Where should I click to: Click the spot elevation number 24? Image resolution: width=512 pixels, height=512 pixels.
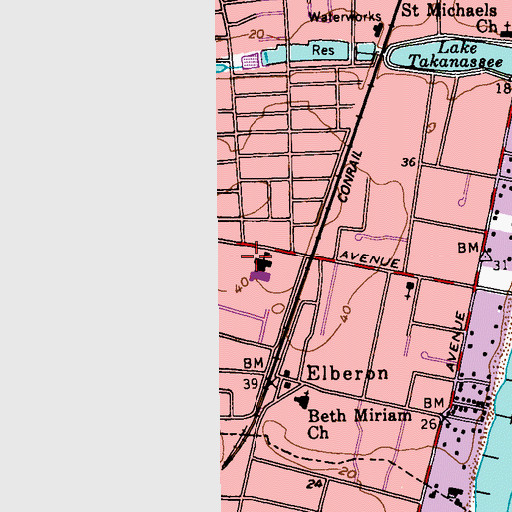tap(314, 484)
